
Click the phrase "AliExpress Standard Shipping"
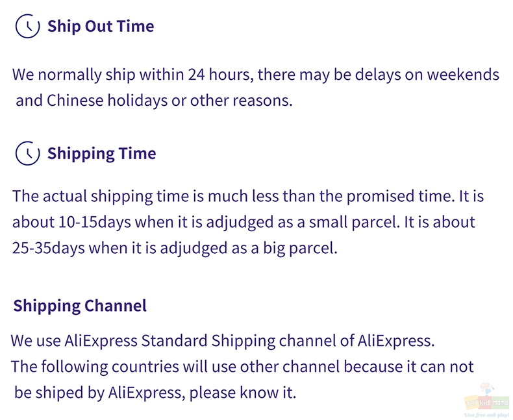coord(169,341)
